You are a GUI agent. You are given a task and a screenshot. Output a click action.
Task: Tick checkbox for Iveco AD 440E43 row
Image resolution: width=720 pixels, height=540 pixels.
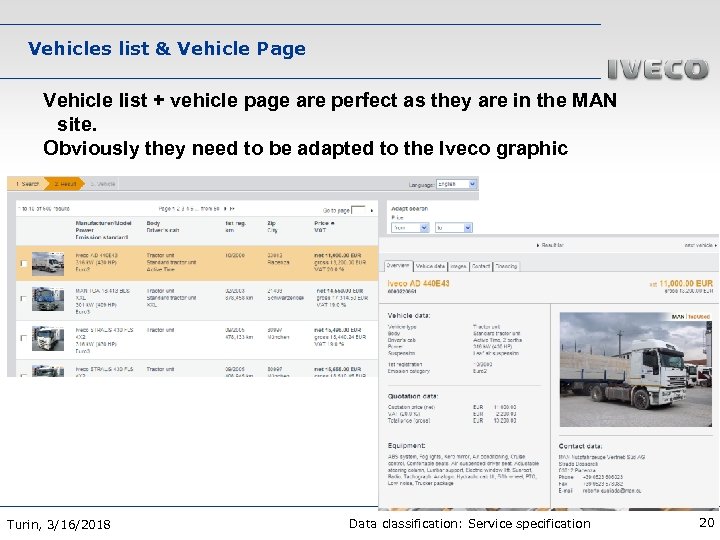[x=24, y=264]
